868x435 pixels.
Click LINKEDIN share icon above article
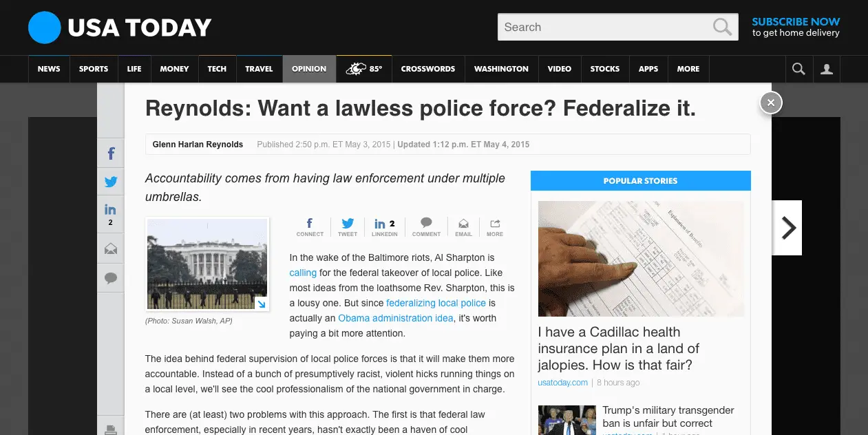385,226
